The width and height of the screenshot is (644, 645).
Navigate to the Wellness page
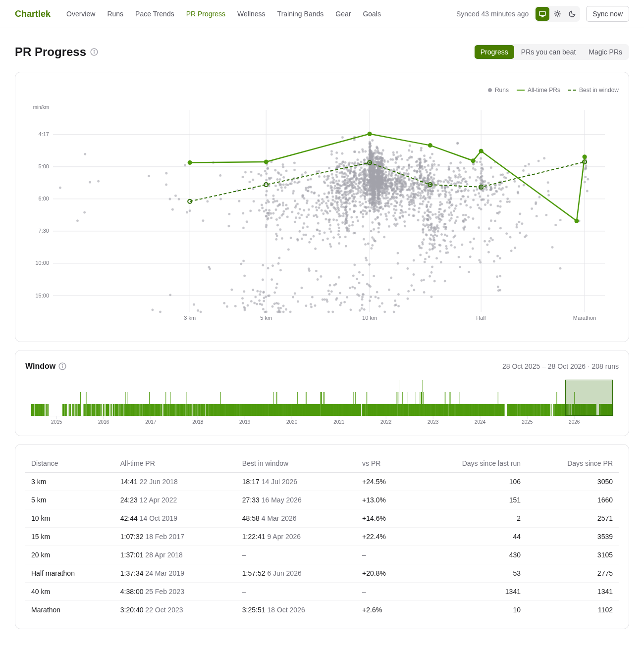[251, 14]
